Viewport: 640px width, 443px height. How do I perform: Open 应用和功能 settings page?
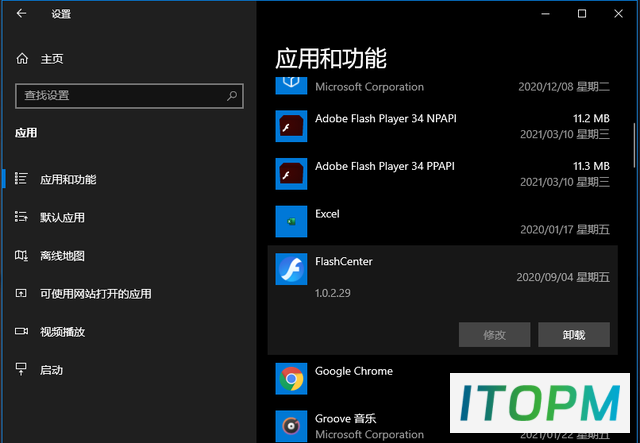click(x=68, y=179)
